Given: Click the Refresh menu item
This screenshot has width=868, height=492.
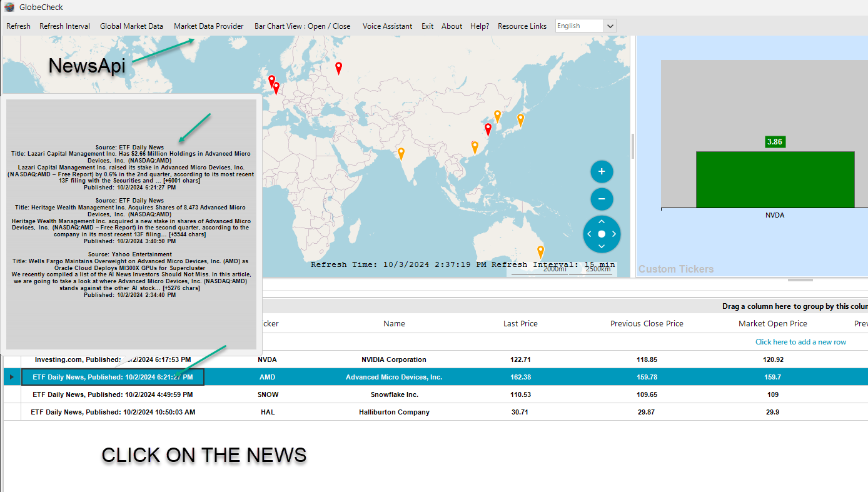Looking at the screenshot, I should [18, 26].
